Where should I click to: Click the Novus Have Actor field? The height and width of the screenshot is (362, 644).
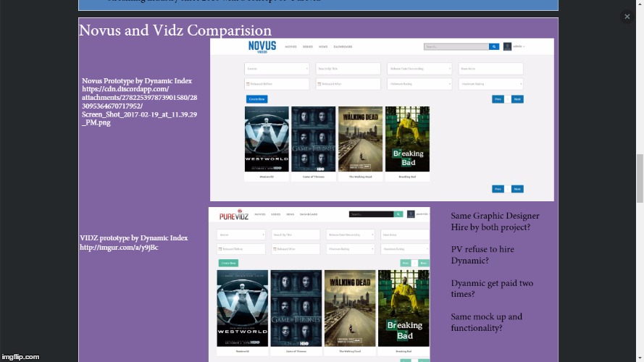click(491, 69)
